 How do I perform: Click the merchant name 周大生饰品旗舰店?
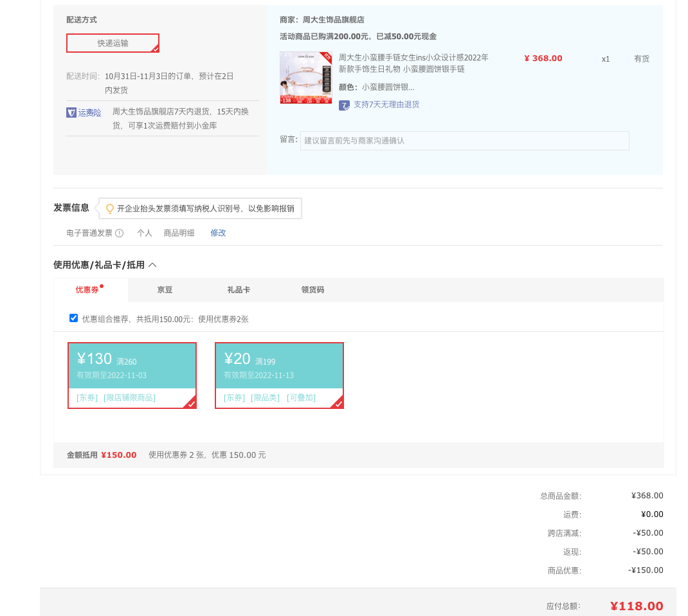pos(334,20)
